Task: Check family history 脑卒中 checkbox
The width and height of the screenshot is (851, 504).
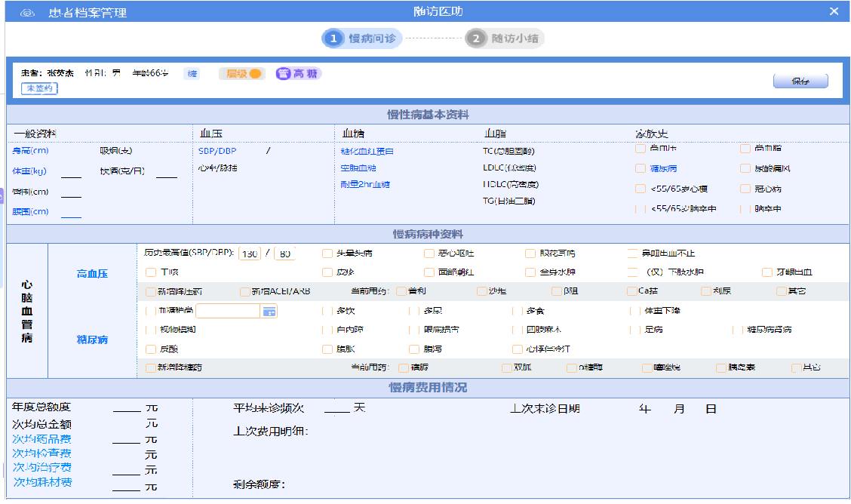Action: (745, 209)
